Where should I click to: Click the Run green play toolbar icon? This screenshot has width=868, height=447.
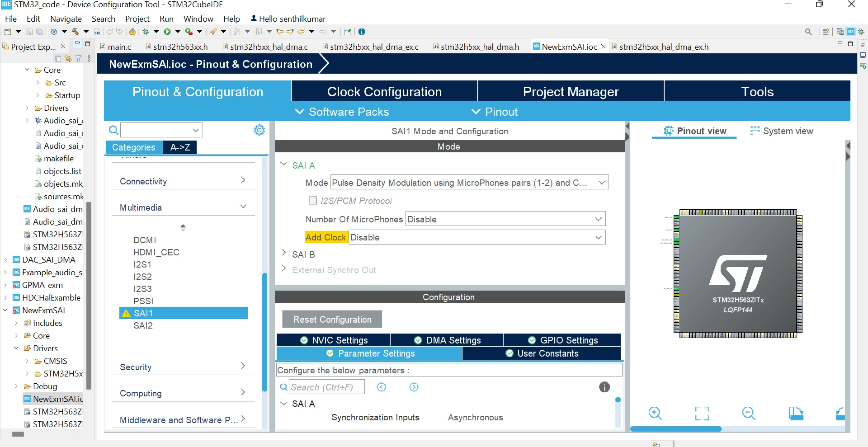167,32
